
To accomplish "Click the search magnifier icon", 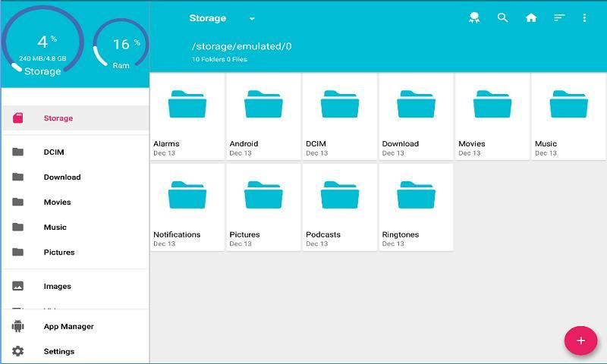I will pyautogui.click(x=502, y=18).
